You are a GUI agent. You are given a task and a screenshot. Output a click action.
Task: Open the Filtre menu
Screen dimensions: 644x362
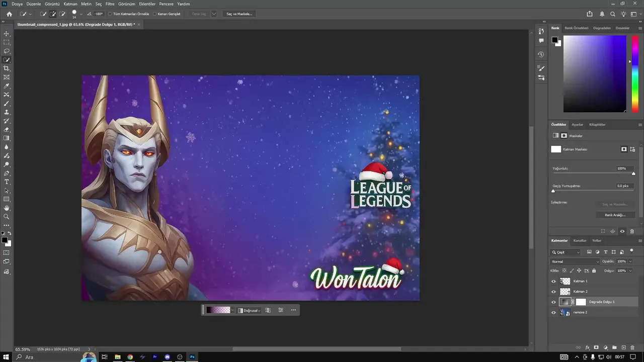[110, 4]
